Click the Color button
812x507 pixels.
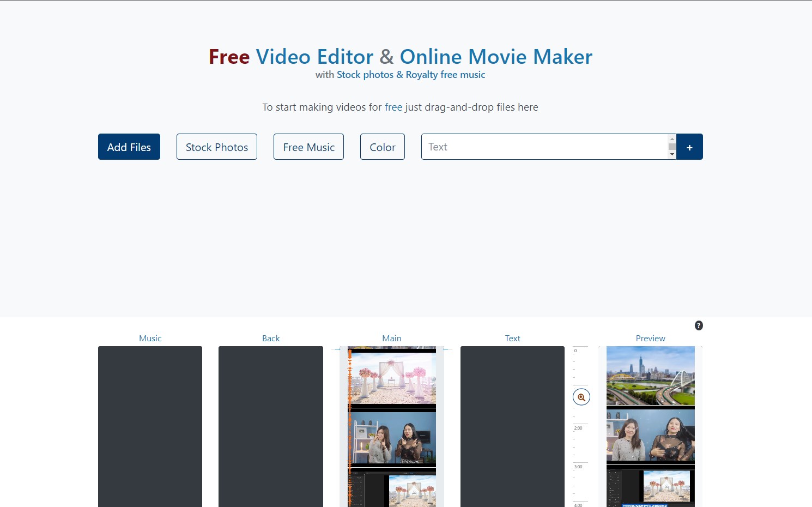coord(383,147)
